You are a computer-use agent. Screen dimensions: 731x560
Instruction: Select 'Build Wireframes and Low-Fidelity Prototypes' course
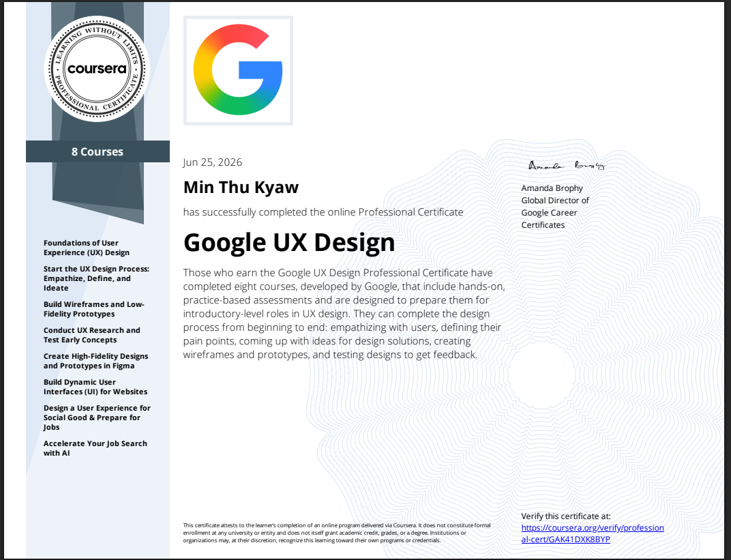pos(94,309)
